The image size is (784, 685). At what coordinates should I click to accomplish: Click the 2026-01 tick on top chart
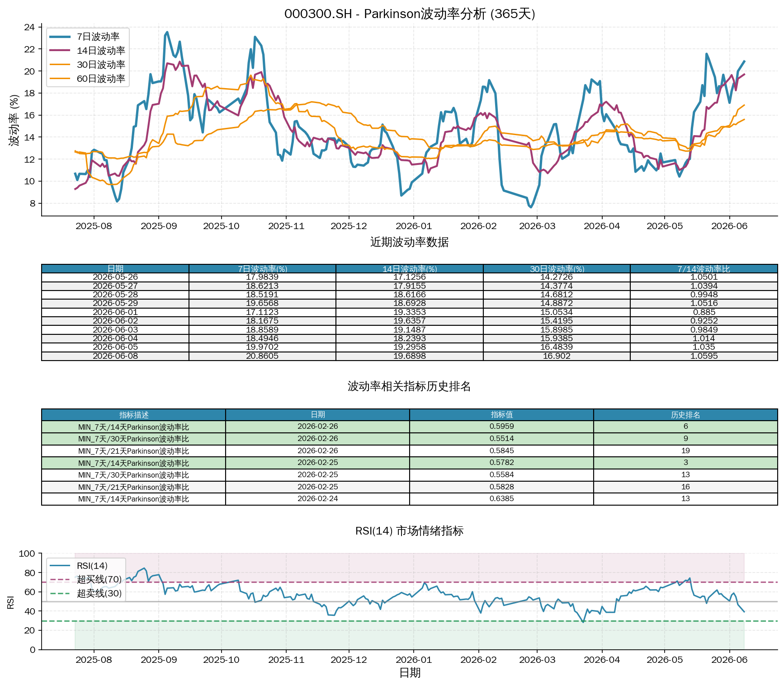pyautogui.click(x=414, y=226)
